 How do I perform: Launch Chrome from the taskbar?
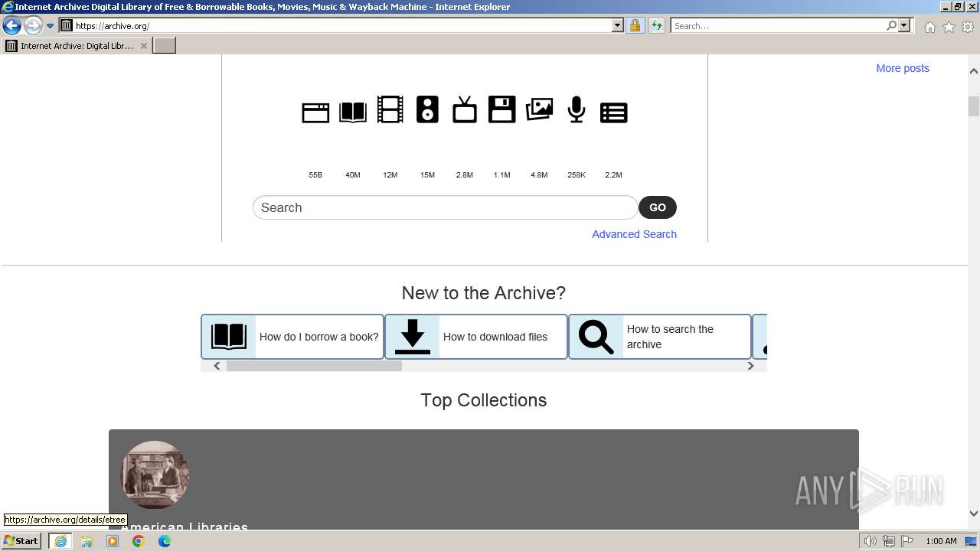point(139,541)
